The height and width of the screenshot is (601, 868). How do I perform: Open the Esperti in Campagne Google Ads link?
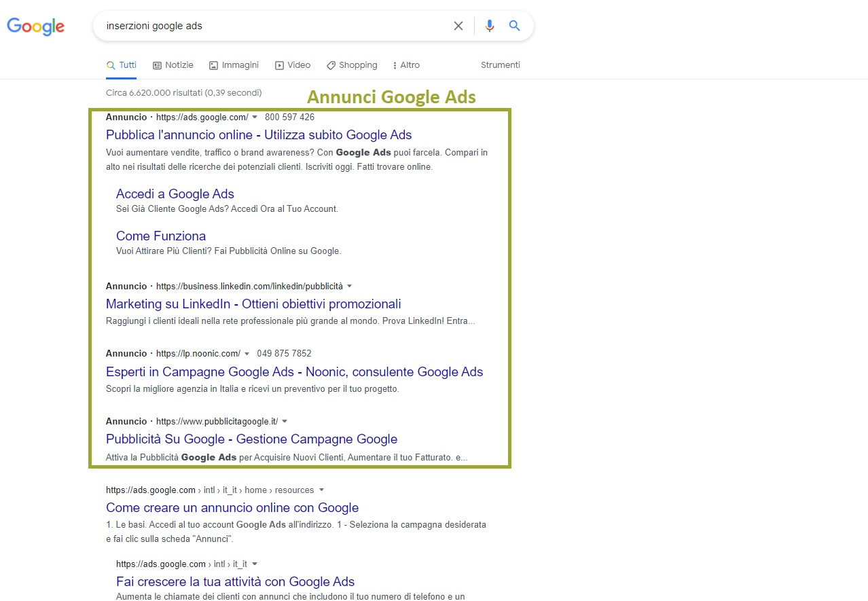295,371
